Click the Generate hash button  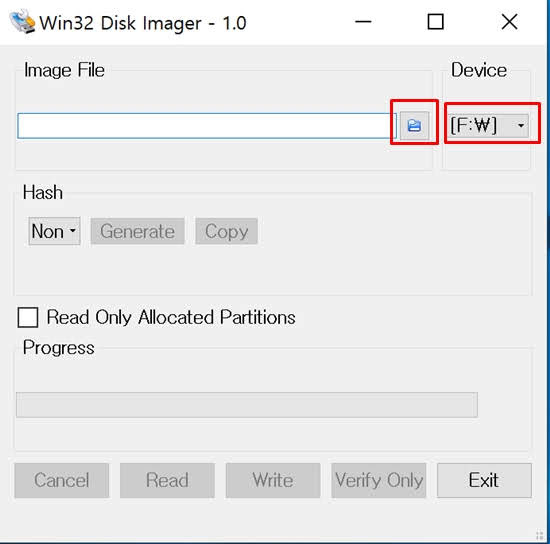coord(138,231)
